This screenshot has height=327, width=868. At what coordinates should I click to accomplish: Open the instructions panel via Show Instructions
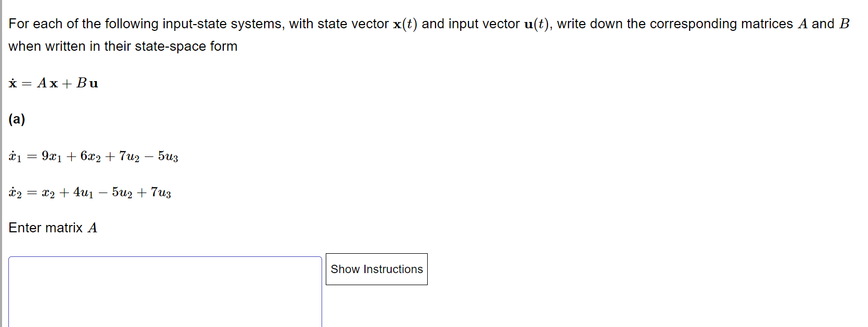pos(376,269)
